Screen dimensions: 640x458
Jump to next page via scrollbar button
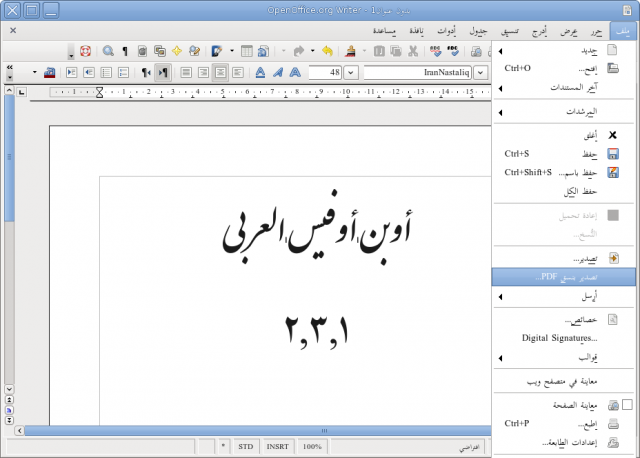9,420
